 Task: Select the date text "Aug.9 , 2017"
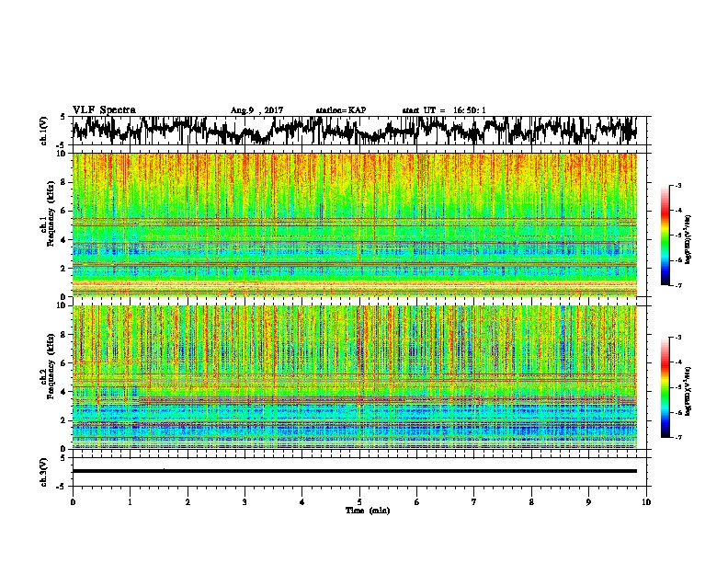coord(256,110)
